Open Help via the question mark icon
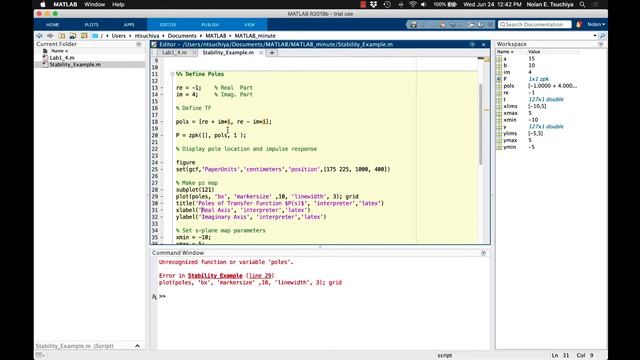This screenshot has width=640, height=360. [x=481, y=24]
